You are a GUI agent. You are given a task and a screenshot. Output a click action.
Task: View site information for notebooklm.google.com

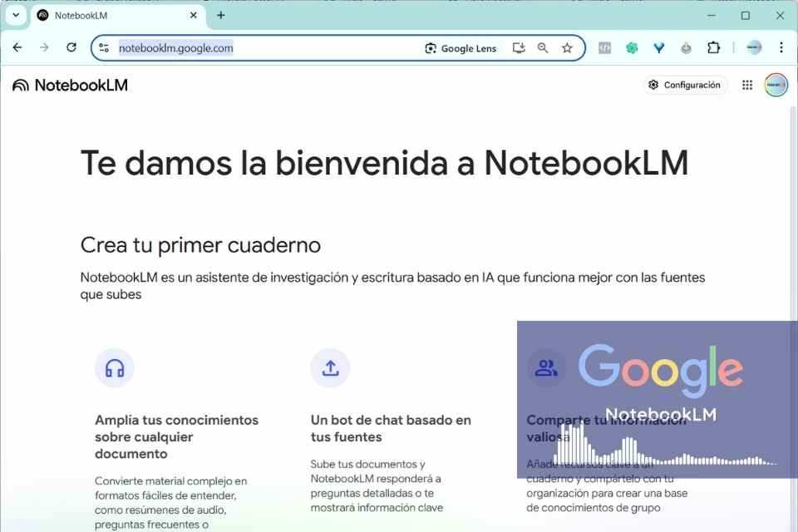point(104,48)
